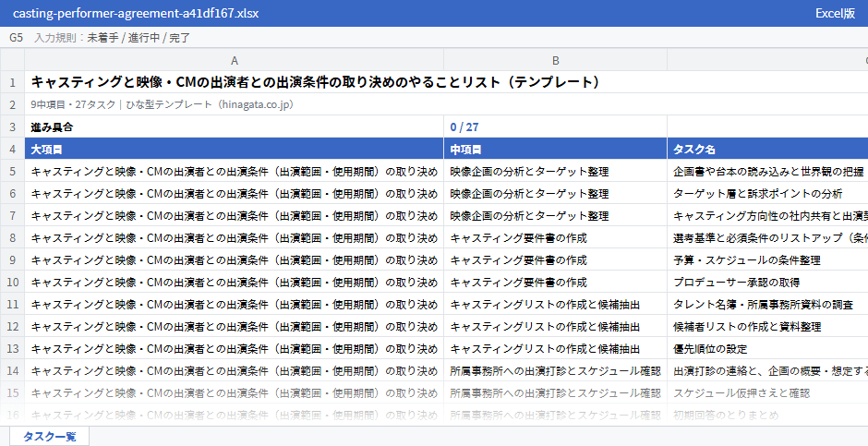
Task: Select row 10 header
Action: (12, 283)
